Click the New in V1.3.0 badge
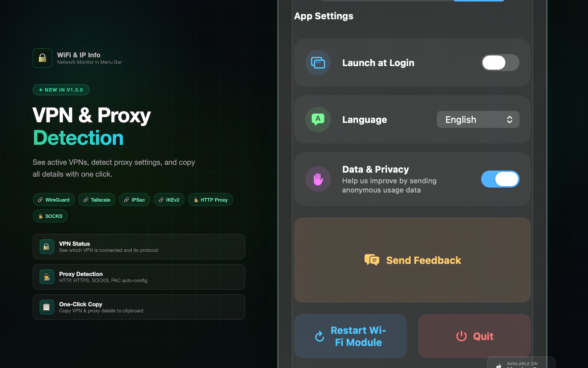Viewport: 588px width, 368px height. tap(61, 90)
